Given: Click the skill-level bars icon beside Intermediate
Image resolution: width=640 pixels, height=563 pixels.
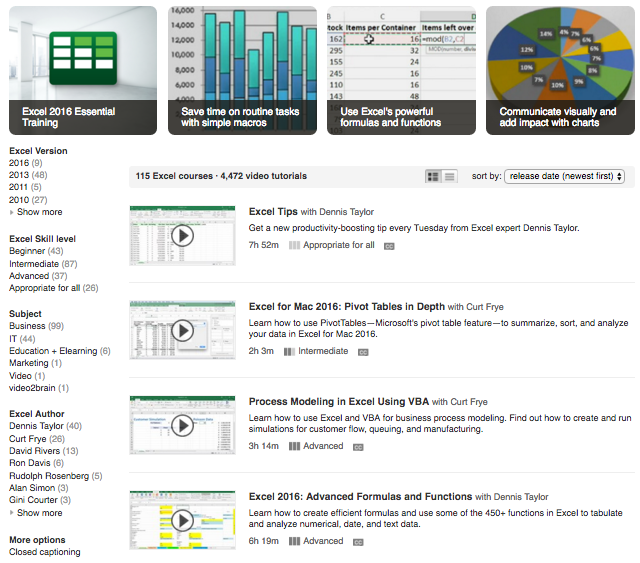Looking at the screenshot, I should [x=289, y=352].
